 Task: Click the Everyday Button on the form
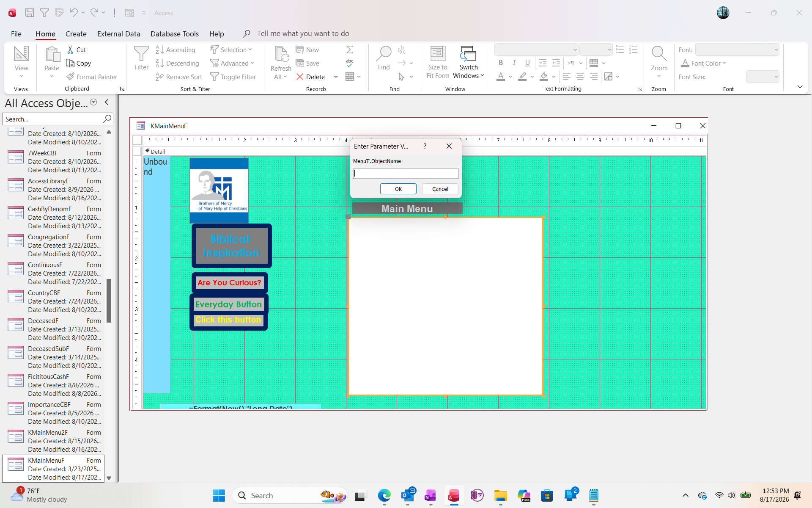(229, 304)
